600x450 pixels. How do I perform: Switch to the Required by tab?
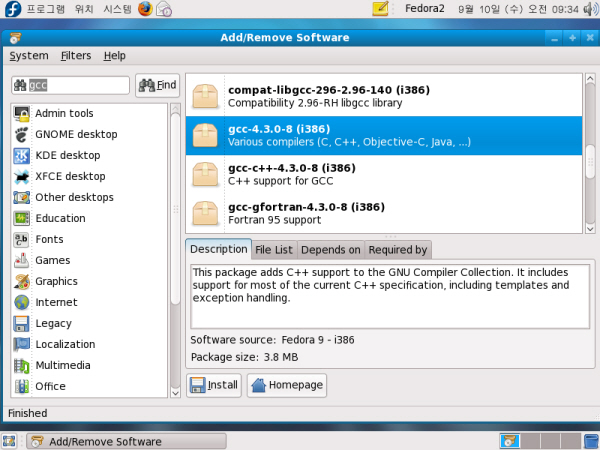click(398, 250)
